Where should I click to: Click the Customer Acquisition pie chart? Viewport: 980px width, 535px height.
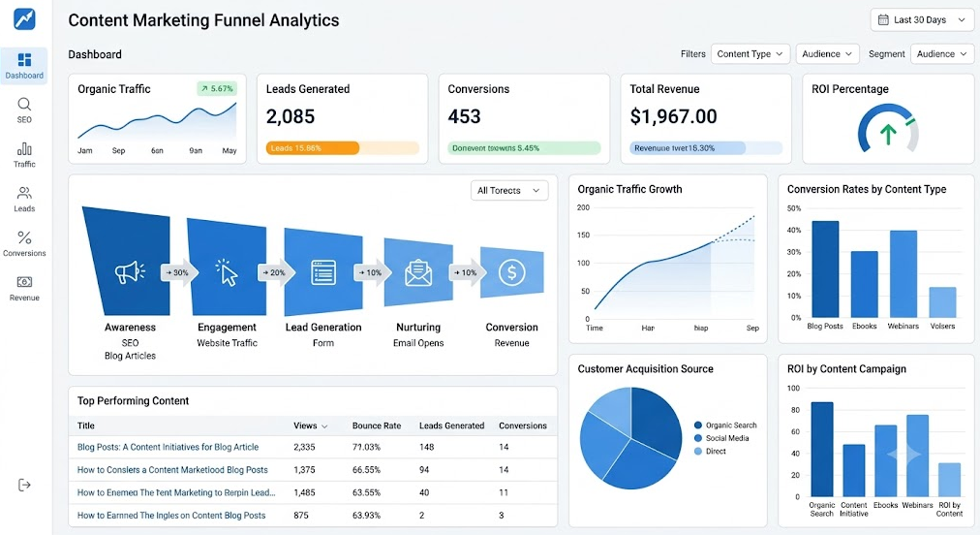pos(630,438)
